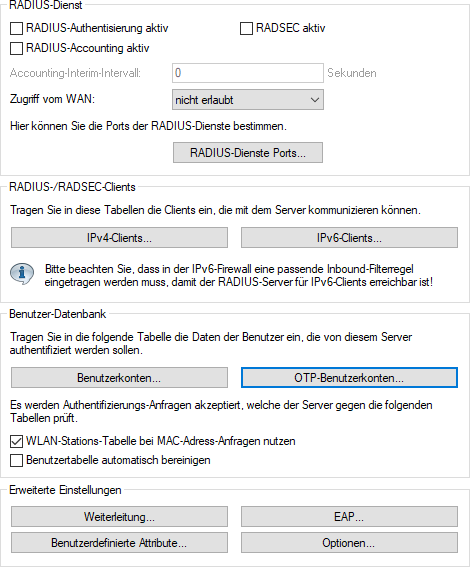The width and height of the screenshot is (470, 567).
Task: Uncheck WLAN-Stations-Tabelle bei MAC-Adress-Anfragen nutzen
Action: [16, 441]
